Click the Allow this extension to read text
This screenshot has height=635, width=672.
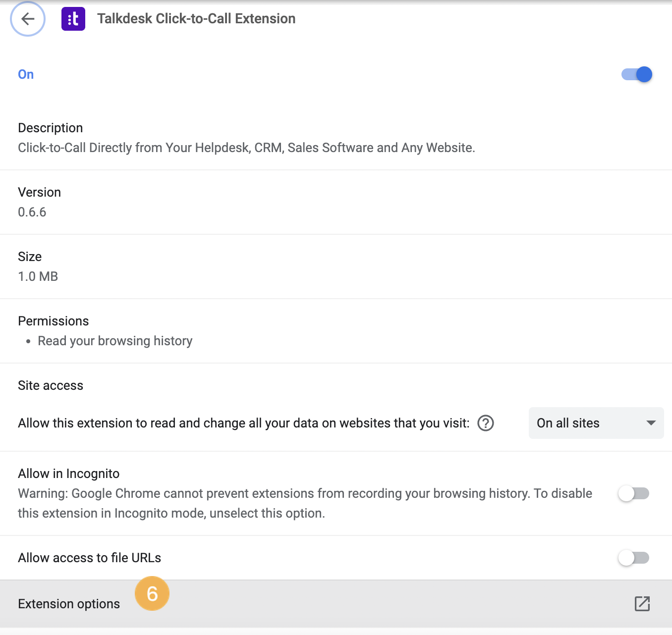click(244, 423)
